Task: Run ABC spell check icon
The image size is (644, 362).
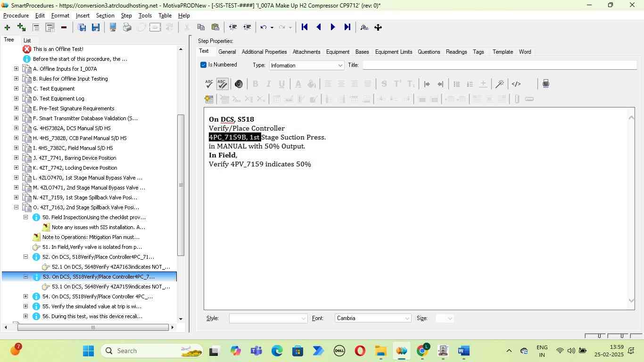Action: [x=209, y=84]
